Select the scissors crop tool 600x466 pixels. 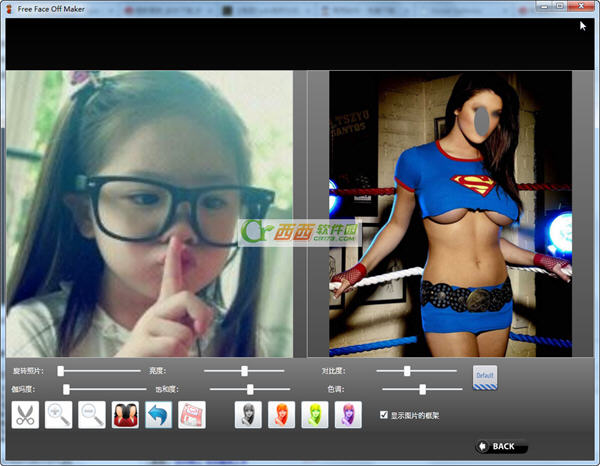click(x=25, y=415)
